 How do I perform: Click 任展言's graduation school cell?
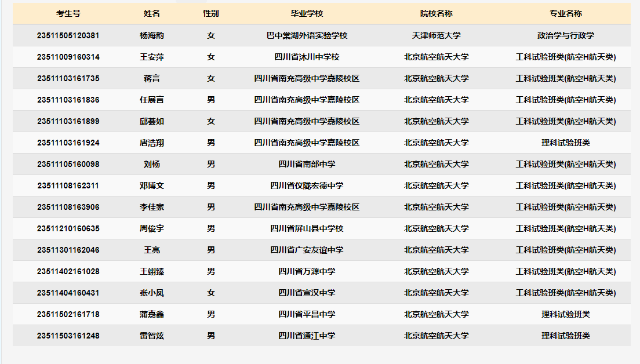coord(307,100)
